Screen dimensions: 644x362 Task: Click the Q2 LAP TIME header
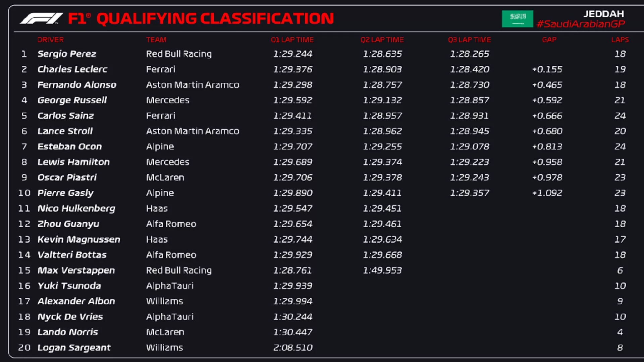382,40
